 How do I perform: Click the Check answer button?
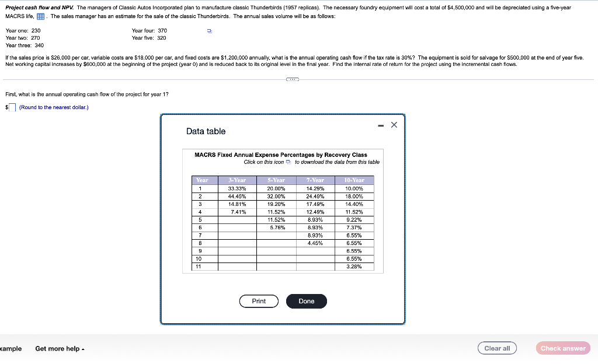pyautogui.click(x=562, y=348)
